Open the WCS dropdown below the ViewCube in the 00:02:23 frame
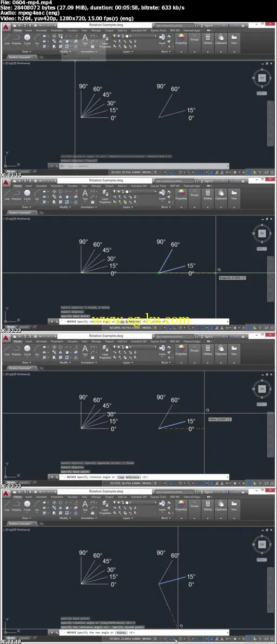 [262, 249]
